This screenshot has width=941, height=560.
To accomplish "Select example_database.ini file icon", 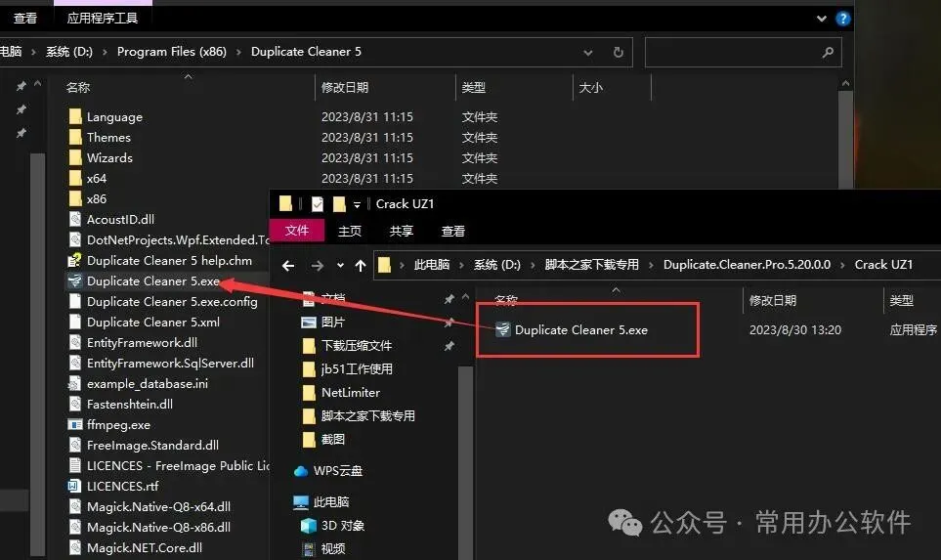I will (x=75, y=383).
